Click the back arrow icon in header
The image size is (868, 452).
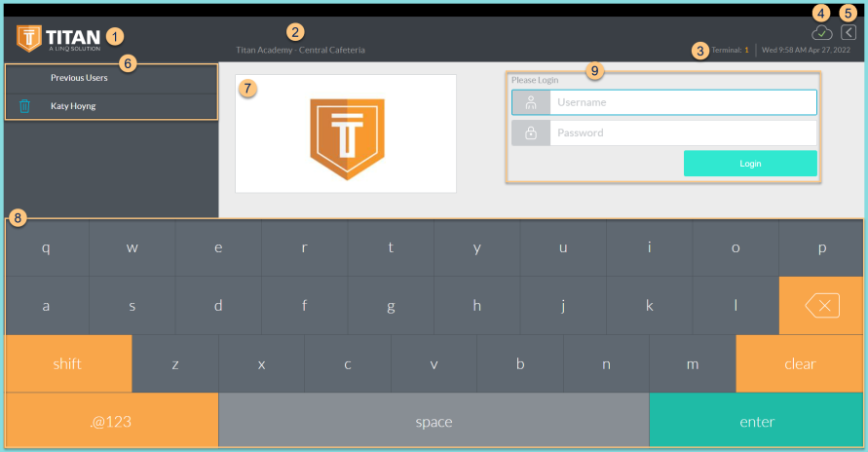849,33
